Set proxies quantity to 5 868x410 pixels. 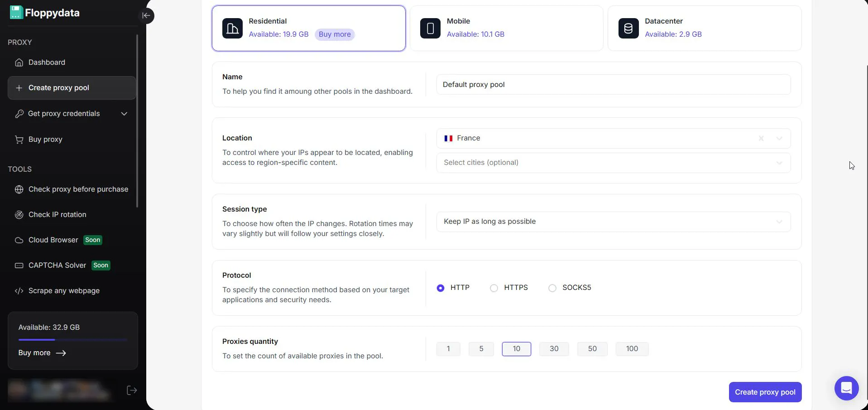(x=481, y=349)
